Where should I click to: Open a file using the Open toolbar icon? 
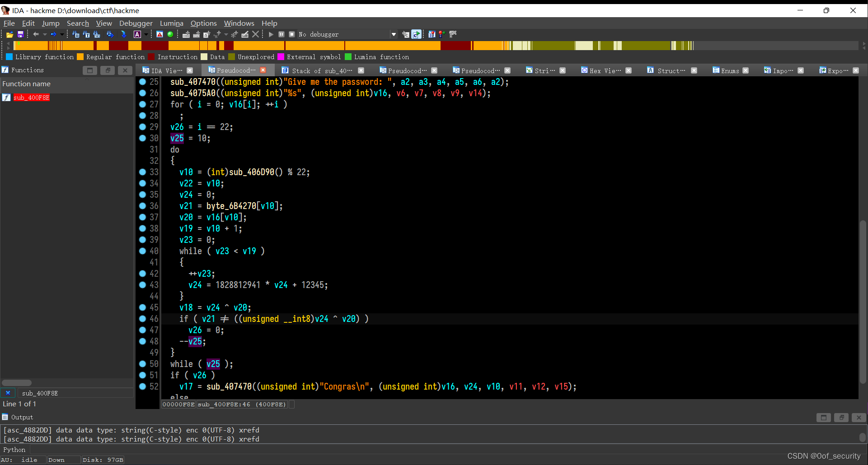[9, 34]
